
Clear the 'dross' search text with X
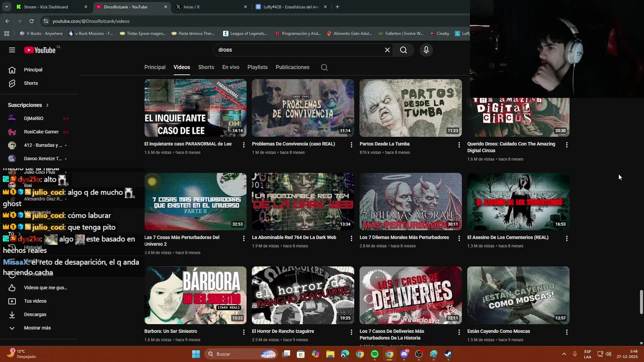pyautogui.click(x=387, y=50)
